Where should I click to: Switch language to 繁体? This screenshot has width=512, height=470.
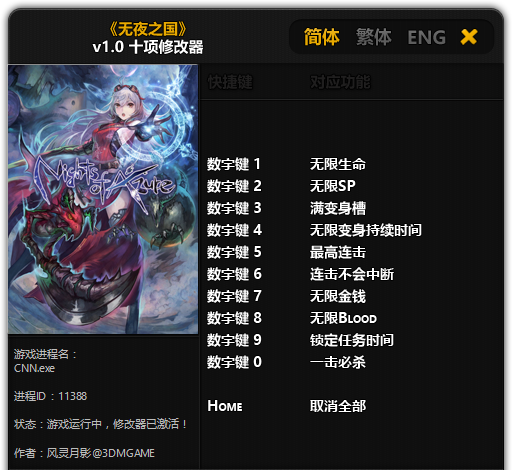coord(374,37)
